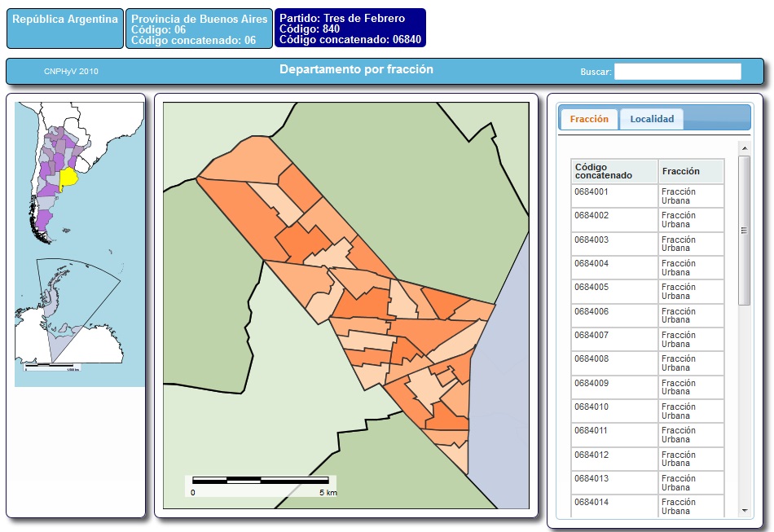774x532 pixels.
Task: Click the yellow Buenos Aires province on the Argentina map
Action: (68, 177)
